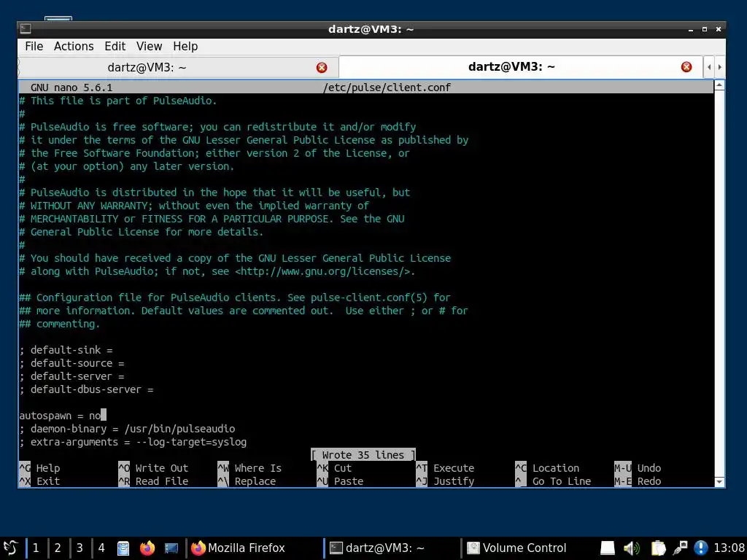Click the '; daemon-binary = /usr/bin/pulseaudio' line
The image size is (747, 560).
pos(127,429)
